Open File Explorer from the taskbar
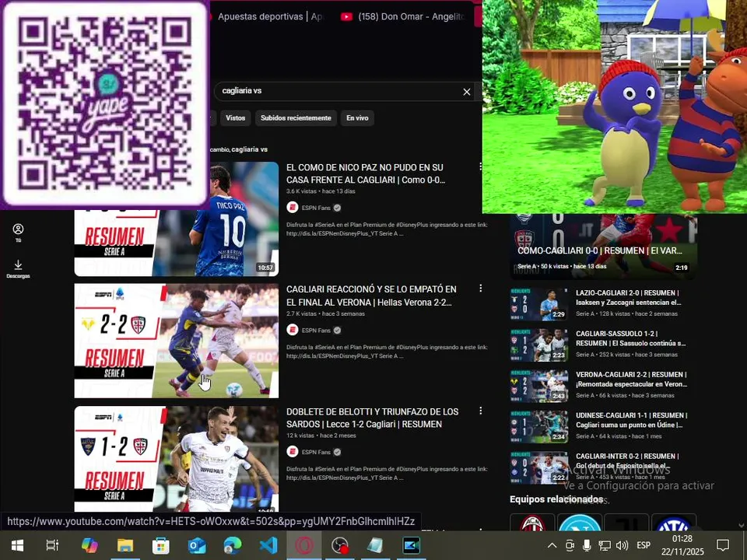This screenshot has height=560, width=747. click(125, 545)
